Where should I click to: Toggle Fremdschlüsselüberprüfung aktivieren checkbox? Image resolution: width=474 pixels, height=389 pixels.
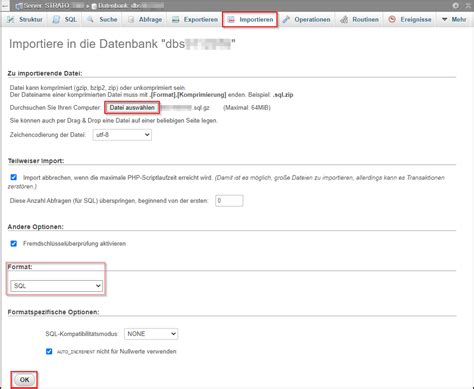(14, 243)
